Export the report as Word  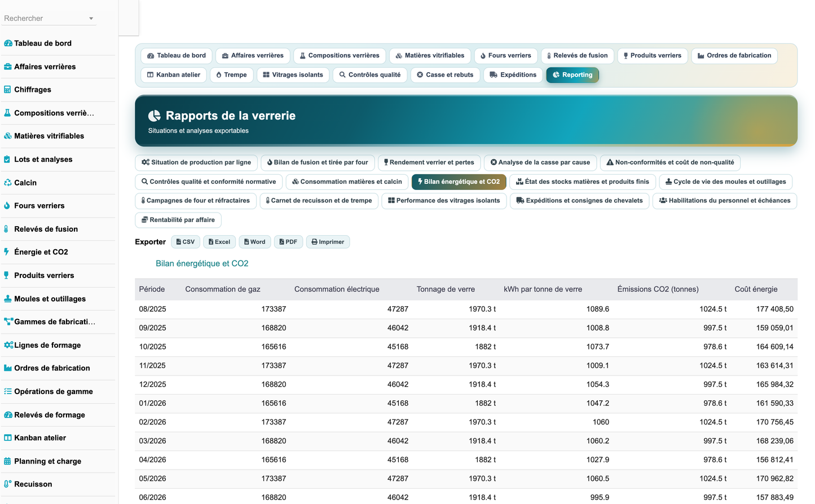pos(255,242)
